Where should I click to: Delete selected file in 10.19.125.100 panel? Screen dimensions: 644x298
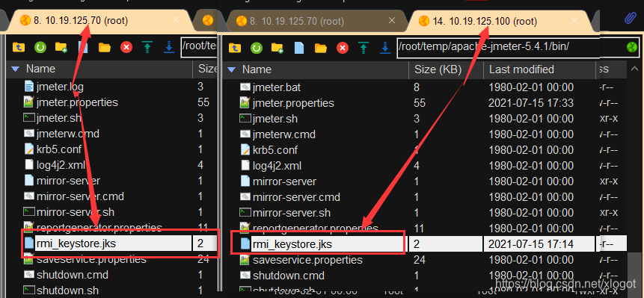(342, 48)
